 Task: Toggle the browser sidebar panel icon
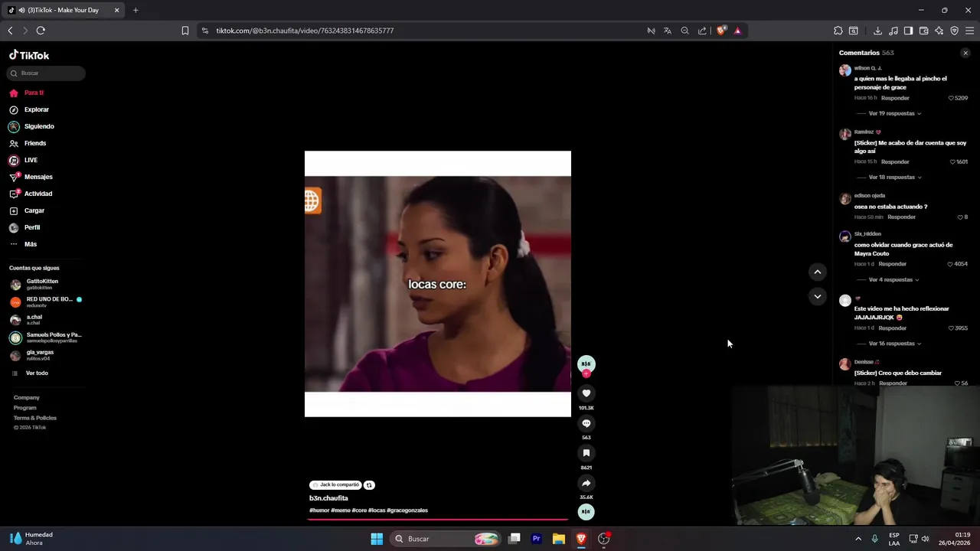tap(908, 31)
